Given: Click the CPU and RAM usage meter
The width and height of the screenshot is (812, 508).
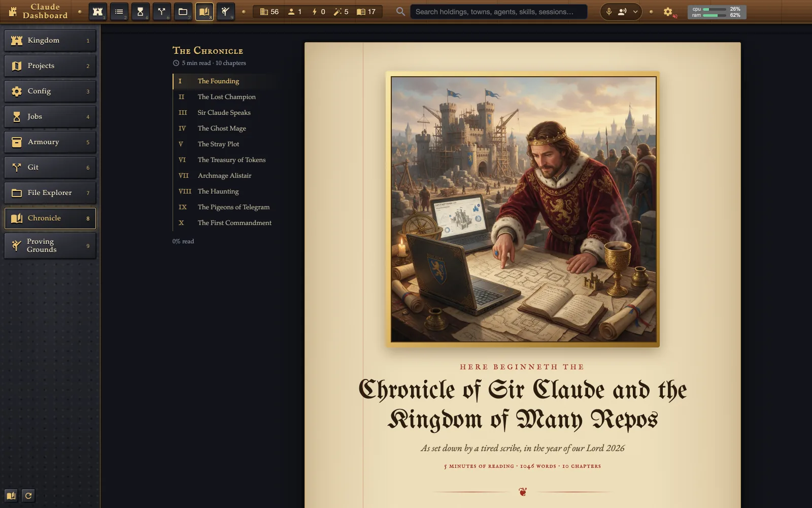Looking at the screenshot, I should [x=717, y=12].
